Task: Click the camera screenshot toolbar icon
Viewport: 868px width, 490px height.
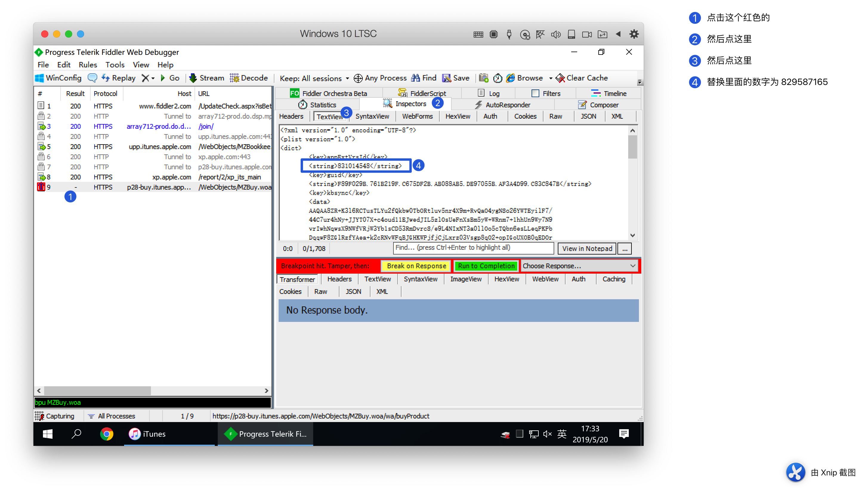Action: pyautogui.click(x=484, y=78)
